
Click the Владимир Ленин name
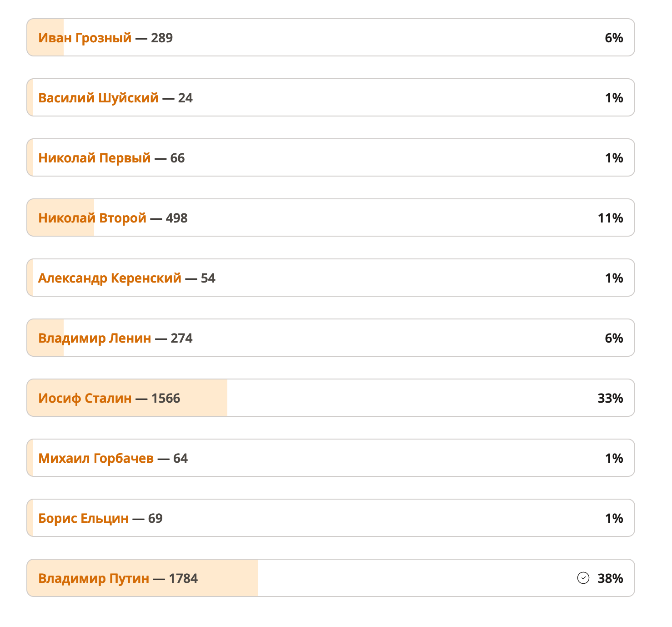point(95,338)
